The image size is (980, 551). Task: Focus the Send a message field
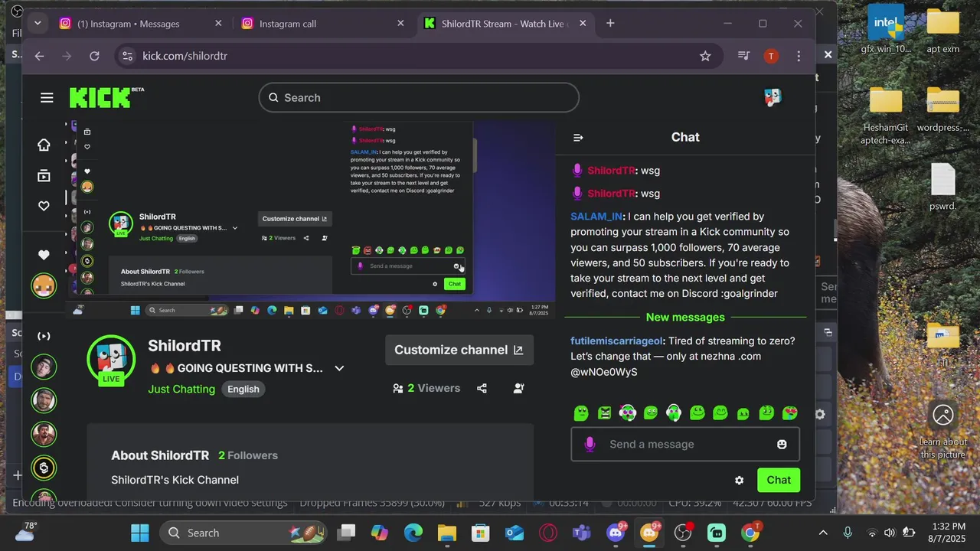pos(685,445)
